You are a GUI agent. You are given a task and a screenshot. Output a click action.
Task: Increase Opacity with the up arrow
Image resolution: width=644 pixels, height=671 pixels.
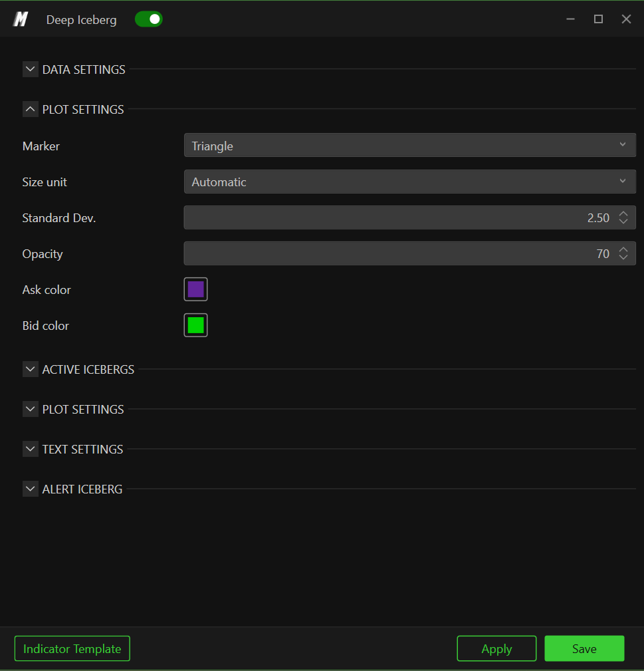pyautogui.click(x=623, y=249)
